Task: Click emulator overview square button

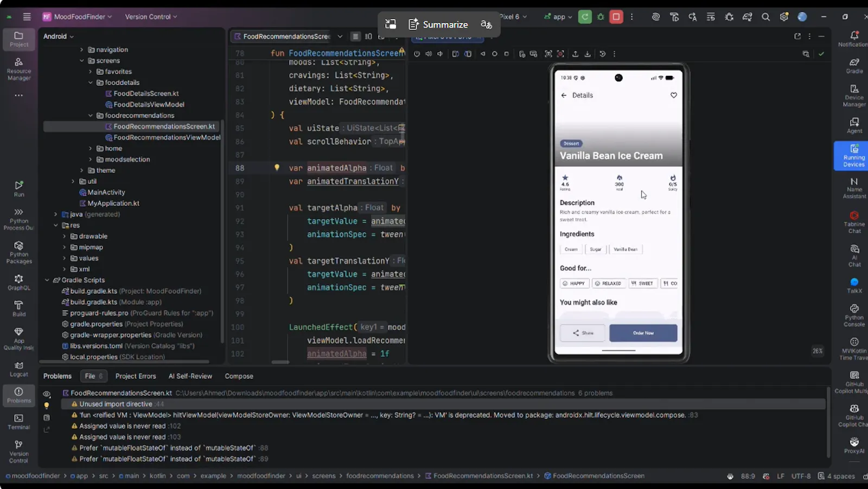Action: coord(506,54)
